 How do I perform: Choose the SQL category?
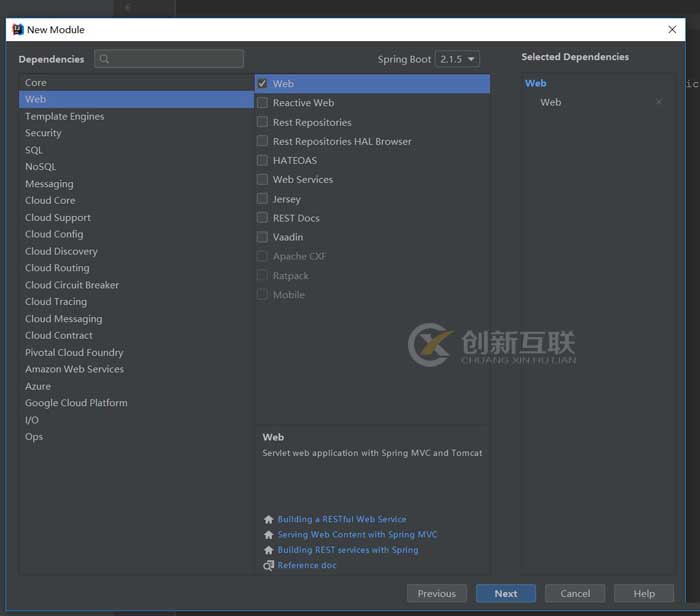tap(136, 150)
